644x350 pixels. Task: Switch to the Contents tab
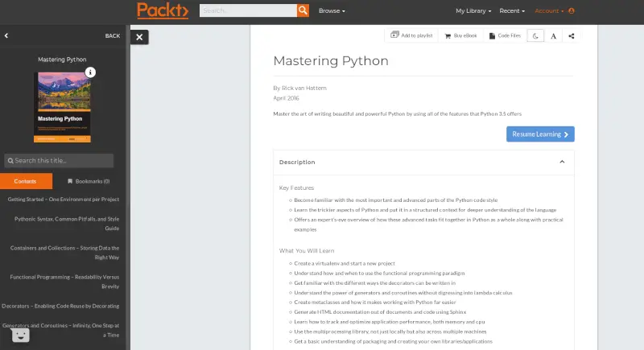(26, 181)
